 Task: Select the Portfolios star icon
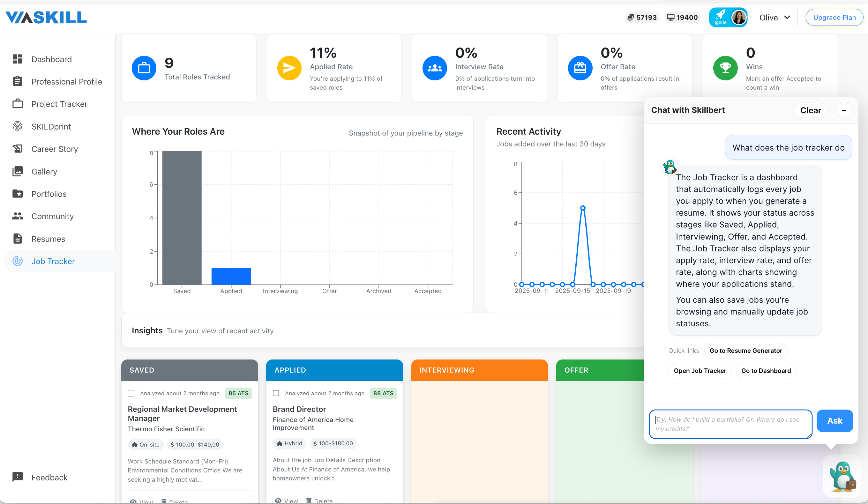click(x=17, y=194)
